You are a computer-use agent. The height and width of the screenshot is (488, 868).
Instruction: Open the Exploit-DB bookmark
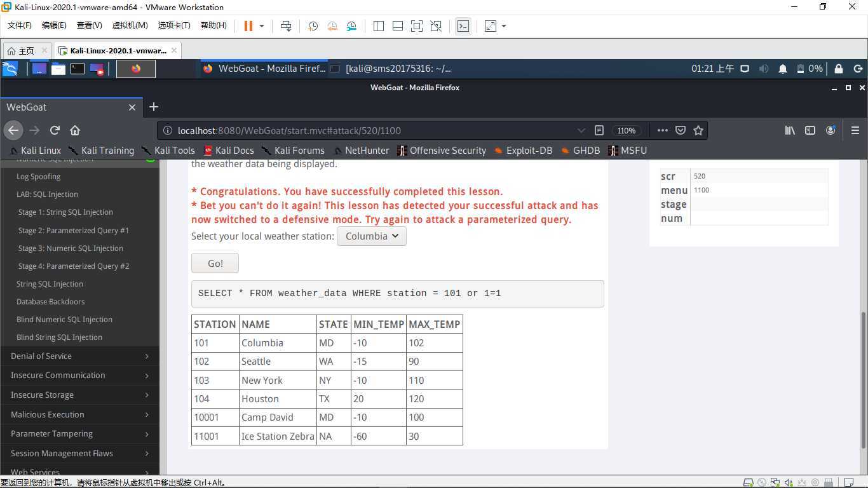pyautogui.click(x=524, y=151)
